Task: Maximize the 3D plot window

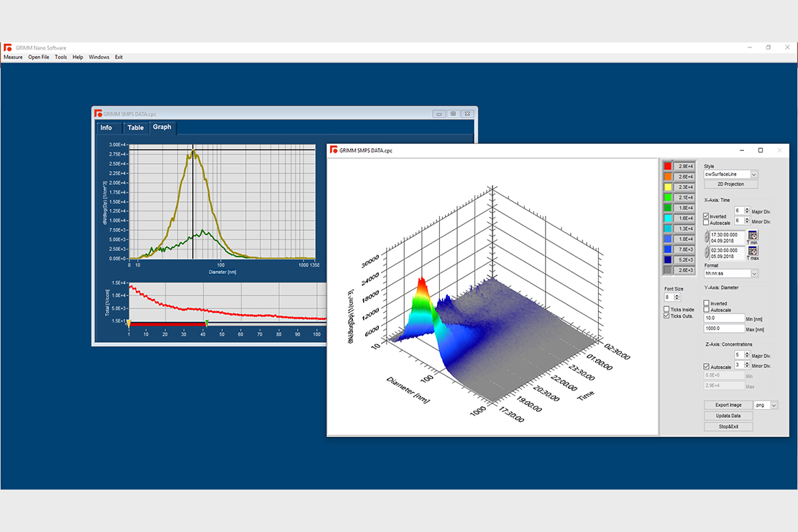Action: coord(761,150)
